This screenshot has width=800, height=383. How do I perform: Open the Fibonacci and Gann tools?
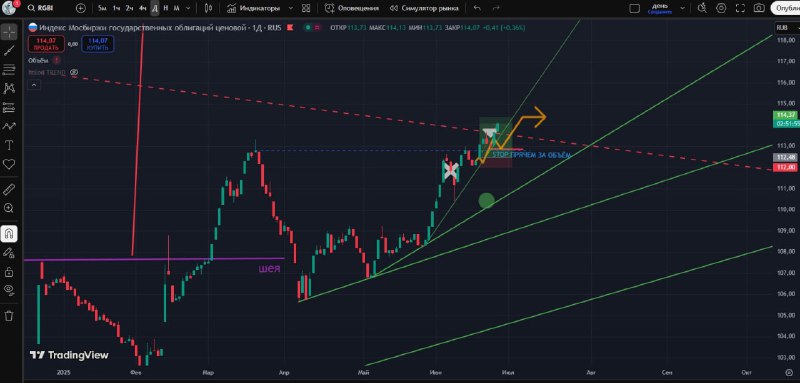pos(9,69)
